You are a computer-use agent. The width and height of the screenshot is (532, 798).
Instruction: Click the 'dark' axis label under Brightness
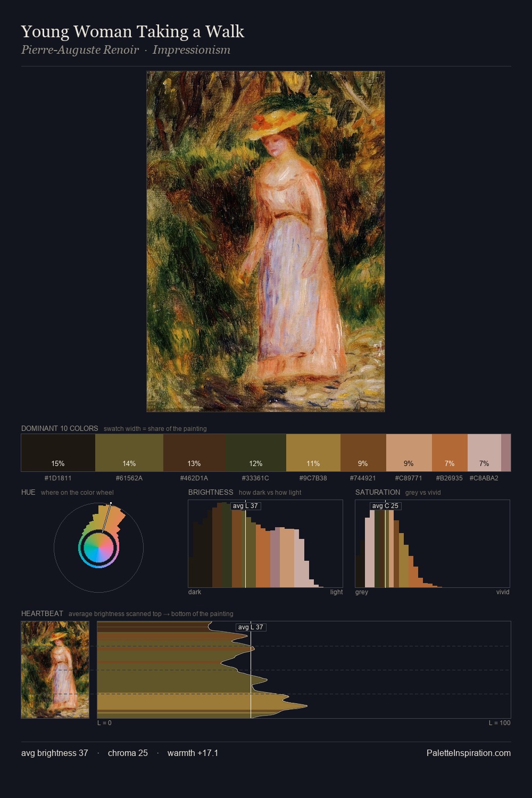coord(195,592)
